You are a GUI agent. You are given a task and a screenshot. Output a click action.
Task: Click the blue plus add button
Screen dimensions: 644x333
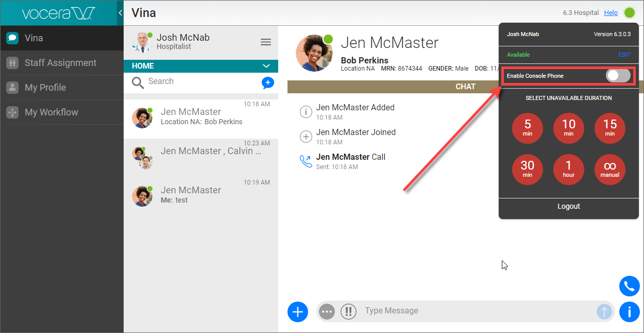click(x=298, y=311)
